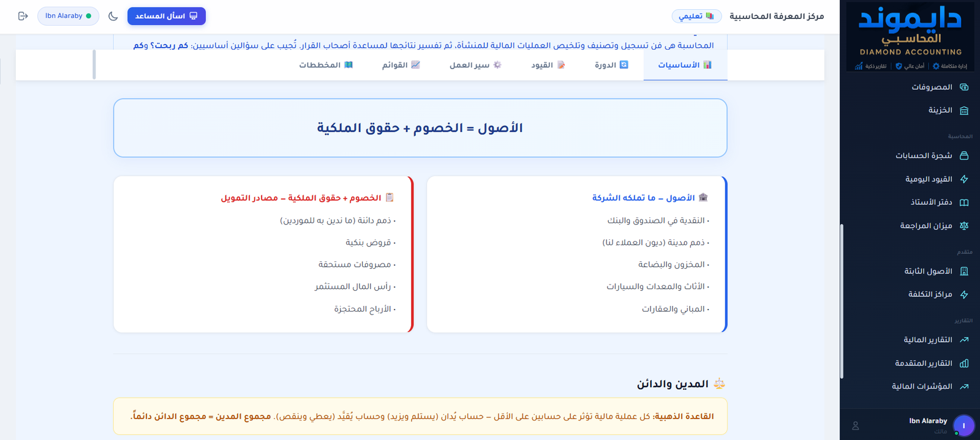Click the شجرة الحسابات icon
The width and height of the screenshot is (980, 440).
tap(964, 155)
